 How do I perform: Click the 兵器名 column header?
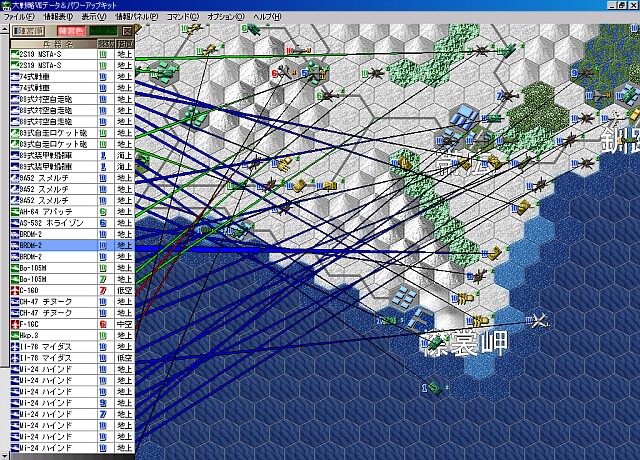[x=50, y=44]
